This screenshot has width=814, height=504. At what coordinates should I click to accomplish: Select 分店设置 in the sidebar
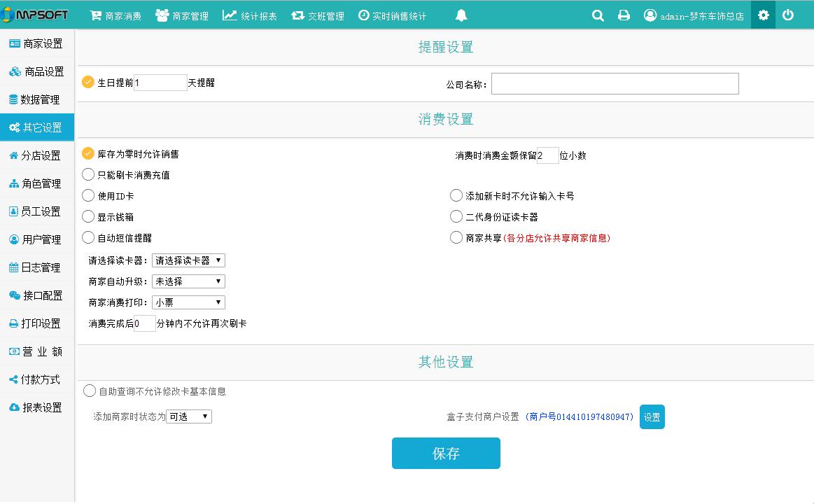tap(36, 155)
